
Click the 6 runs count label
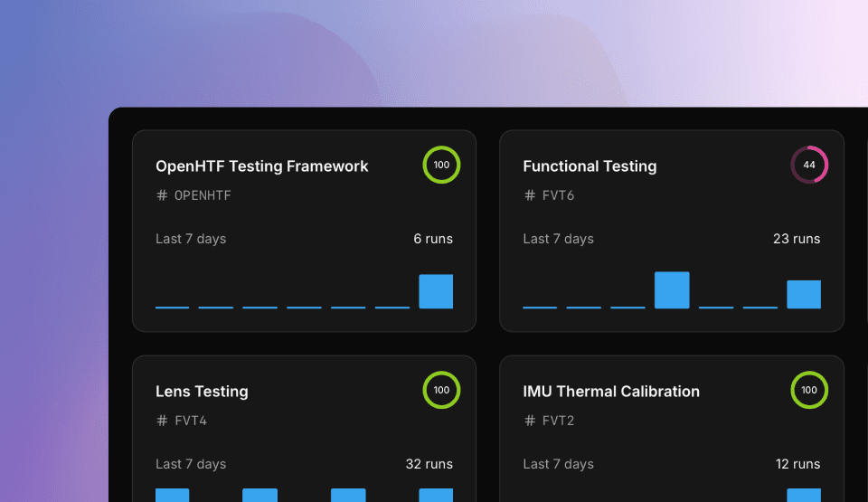pos(433,239)
